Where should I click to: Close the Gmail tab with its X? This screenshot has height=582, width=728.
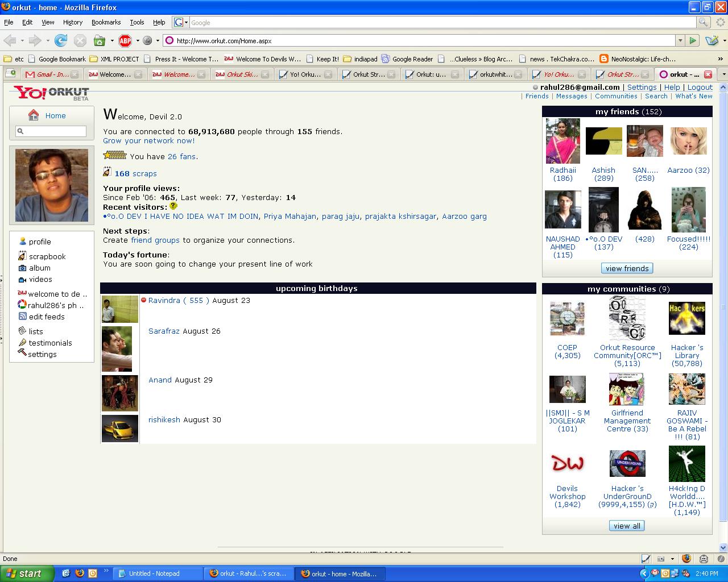click(75, 74)
